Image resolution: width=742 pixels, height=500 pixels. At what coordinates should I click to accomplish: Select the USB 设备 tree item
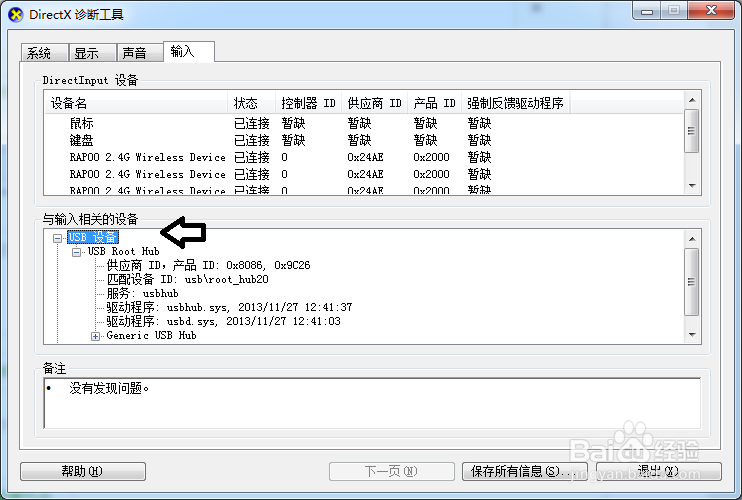click(93, 237)
